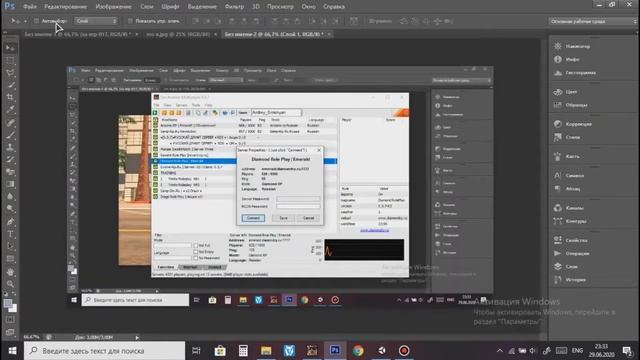
Task: Open the Свойства properties panel
Action: tap(571, 240)
